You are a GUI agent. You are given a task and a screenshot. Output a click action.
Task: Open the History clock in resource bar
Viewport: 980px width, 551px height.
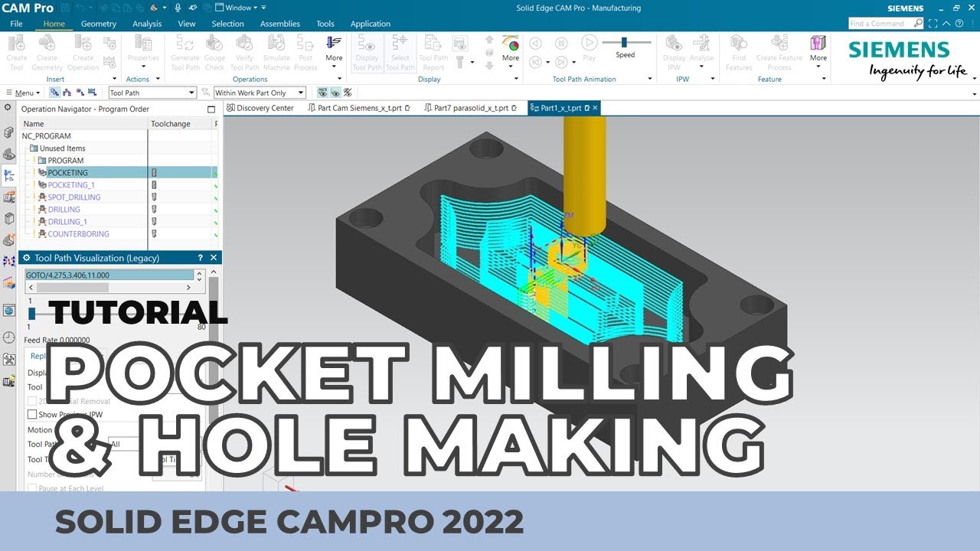(8, 337)
